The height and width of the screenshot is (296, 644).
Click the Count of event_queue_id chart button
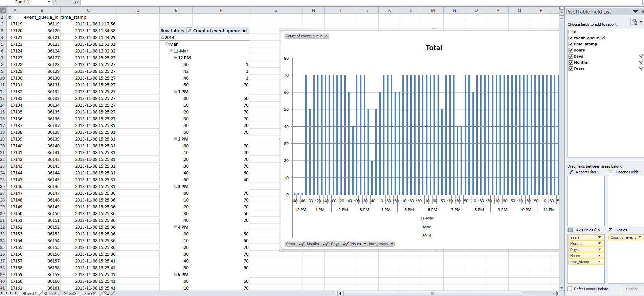[306, 36]
